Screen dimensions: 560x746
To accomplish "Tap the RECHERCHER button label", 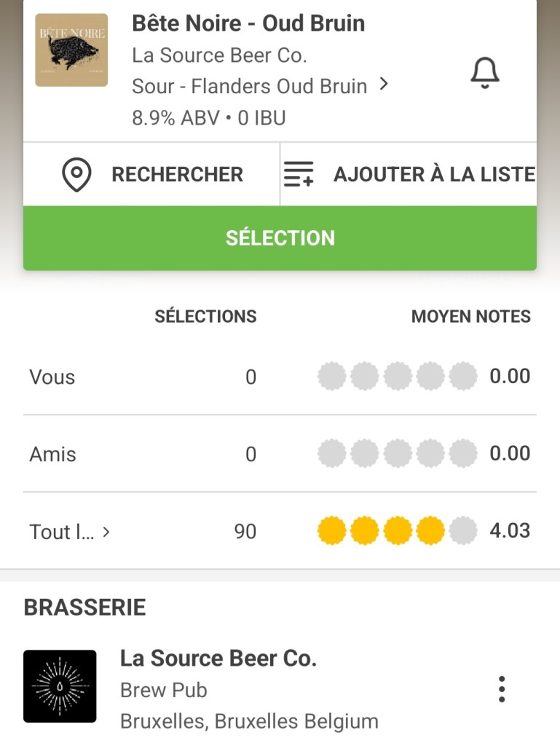I will (177, 175).
